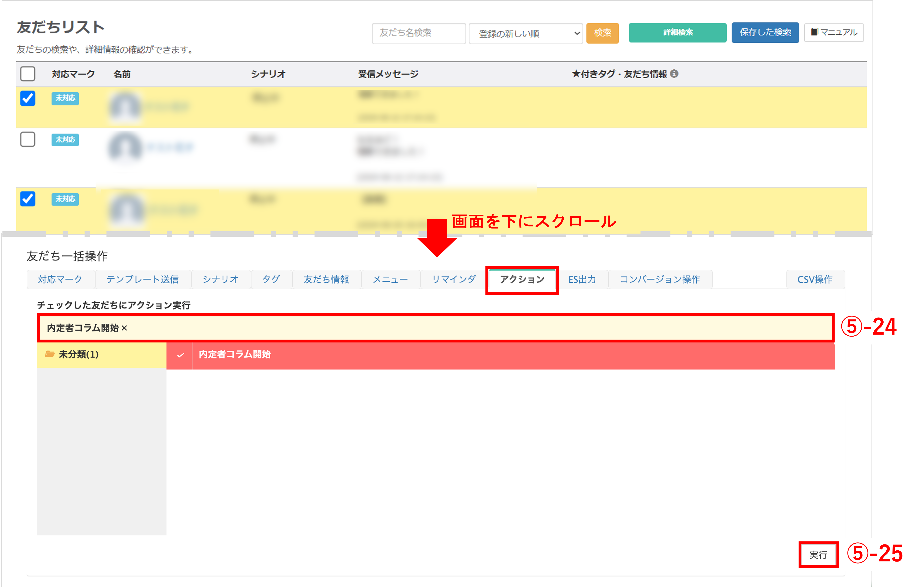
Task: Click the info icon beside ★付きタグ・友だち情報
Action: [674, 74]
